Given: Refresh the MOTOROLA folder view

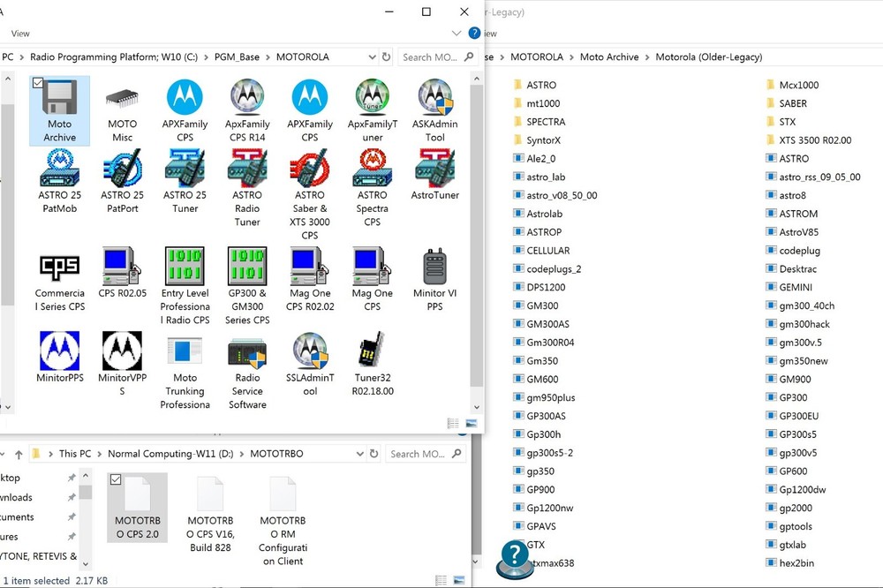Looking at the screenshot, I should [x=386, y=57].
